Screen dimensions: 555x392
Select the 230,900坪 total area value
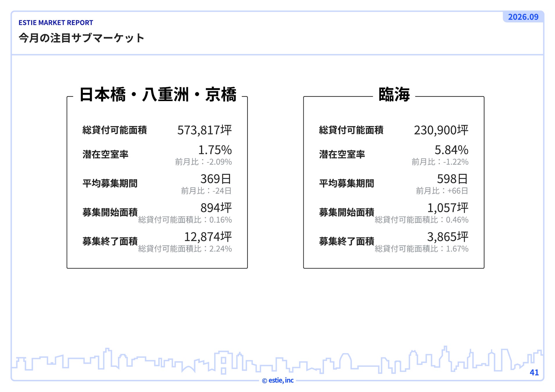pos(441,130)
